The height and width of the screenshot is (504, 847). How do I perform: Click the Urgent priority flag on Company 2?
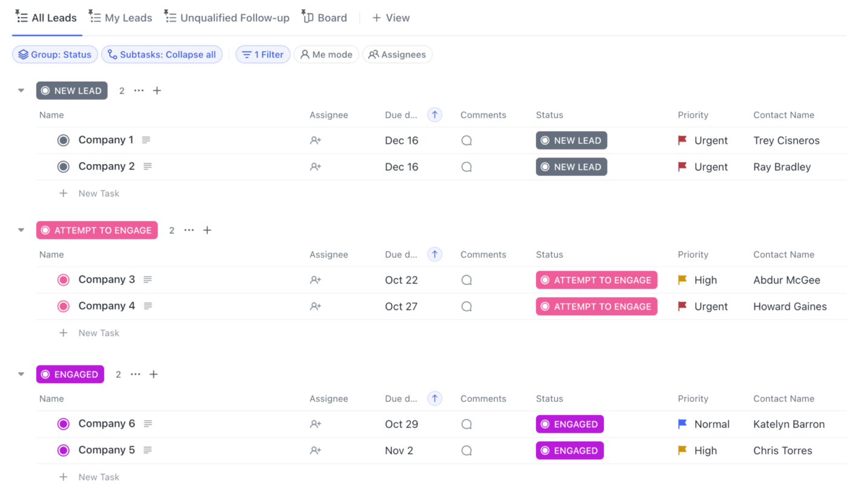click(x=683, y=166)
